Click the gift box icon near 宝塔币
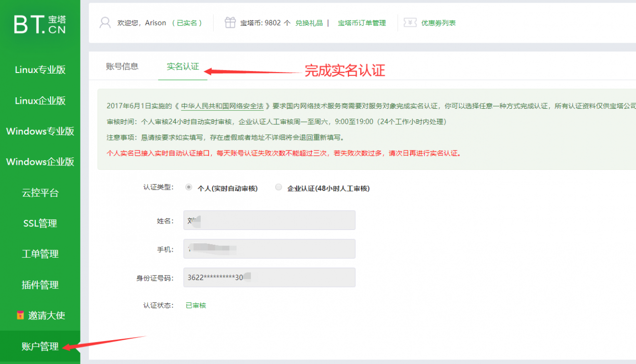 tap(230, 23)
